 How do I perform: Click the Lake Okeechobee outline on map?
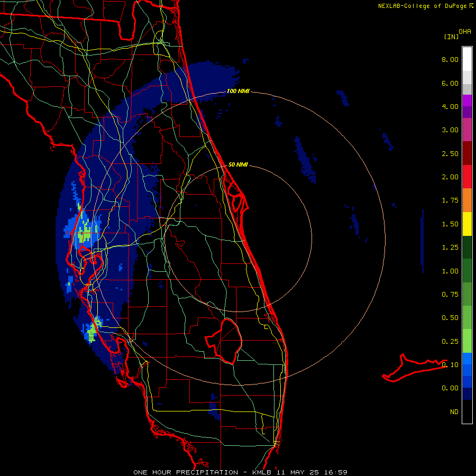224,341
